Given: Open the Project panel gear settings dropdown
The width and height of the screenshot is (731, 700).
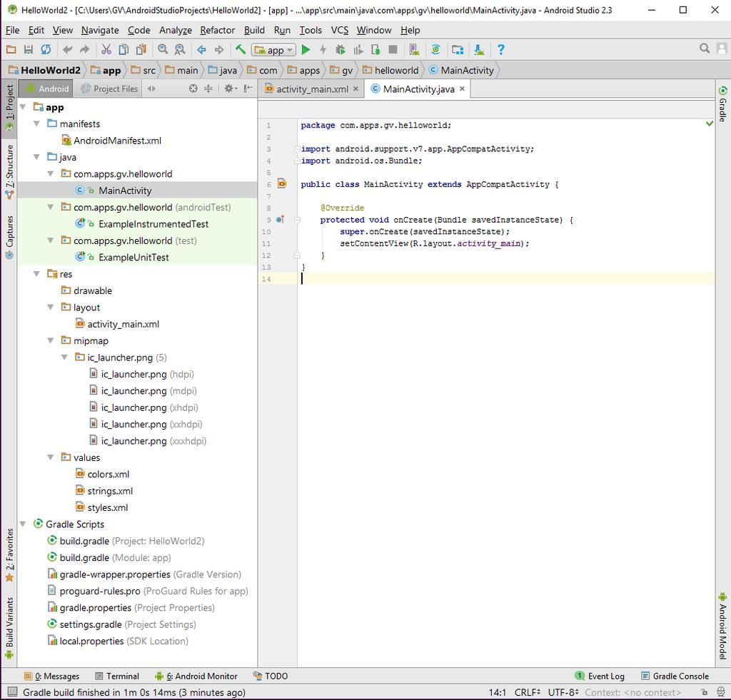Looking at the screenshot, I should (231, 88).
